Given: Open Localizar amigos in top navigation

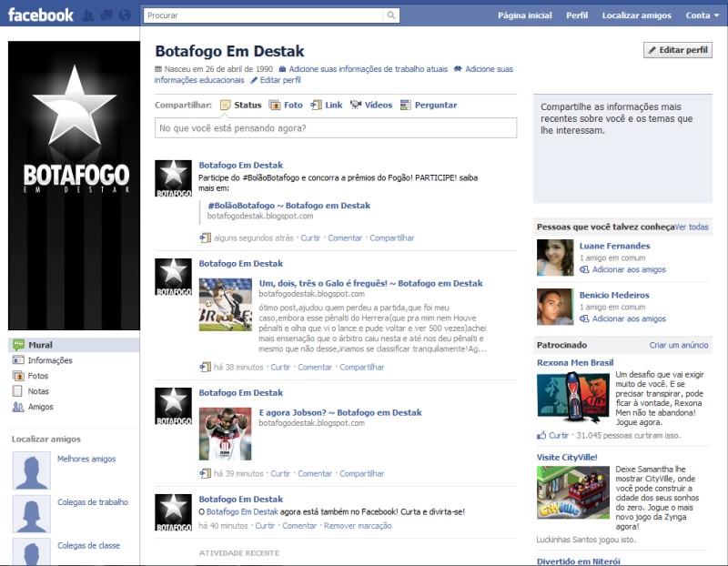Looking at the screenshot, I should click(x=636, y=15).
